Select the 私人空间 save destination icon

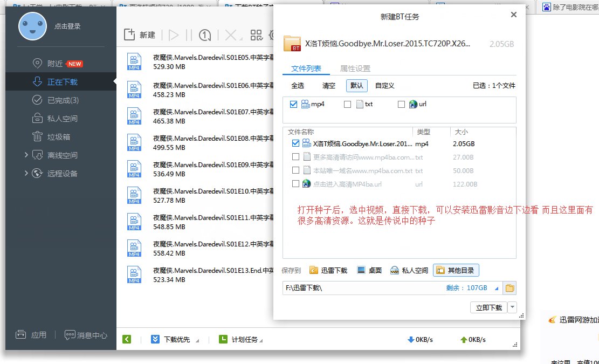click(394, 270)
